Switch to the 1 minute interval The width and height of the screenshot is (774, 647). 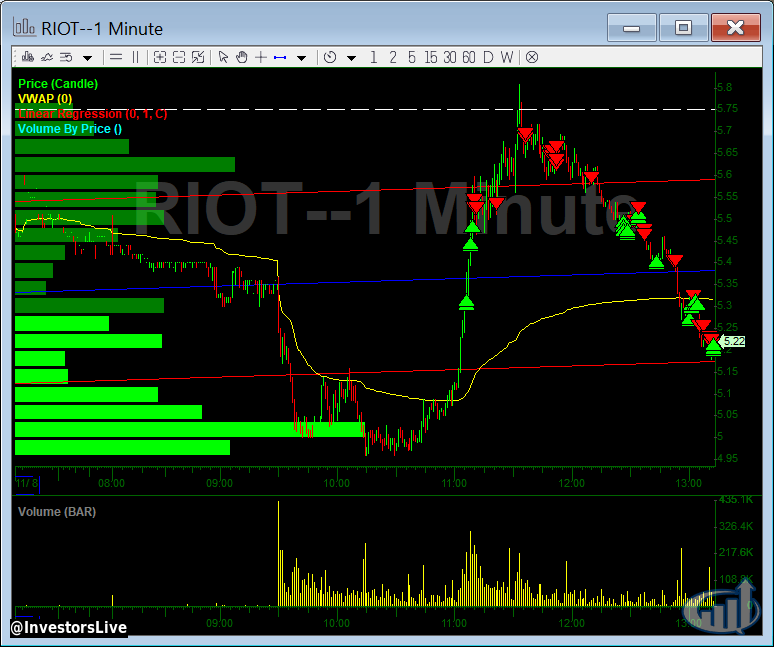pos(374,58)
